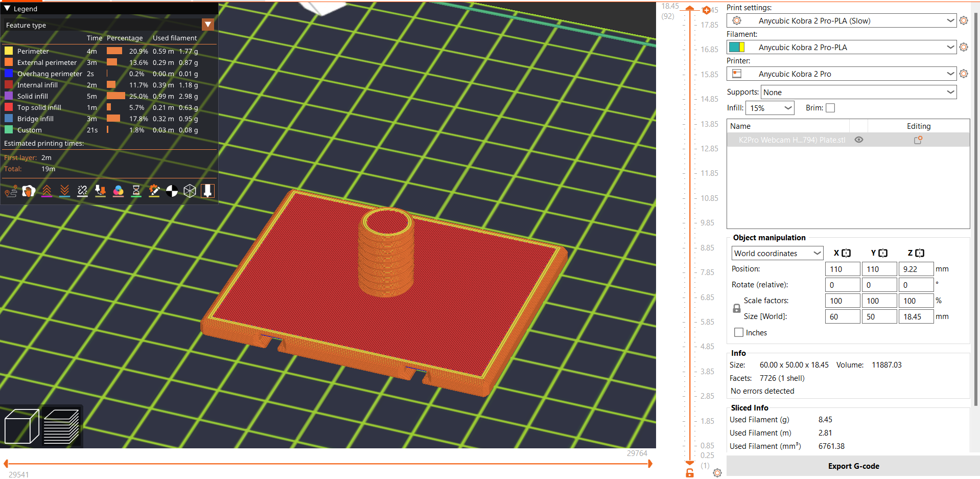Click the Size X field showing 60
The height and width of the screenshot is (479, 980).
(843, 316)
